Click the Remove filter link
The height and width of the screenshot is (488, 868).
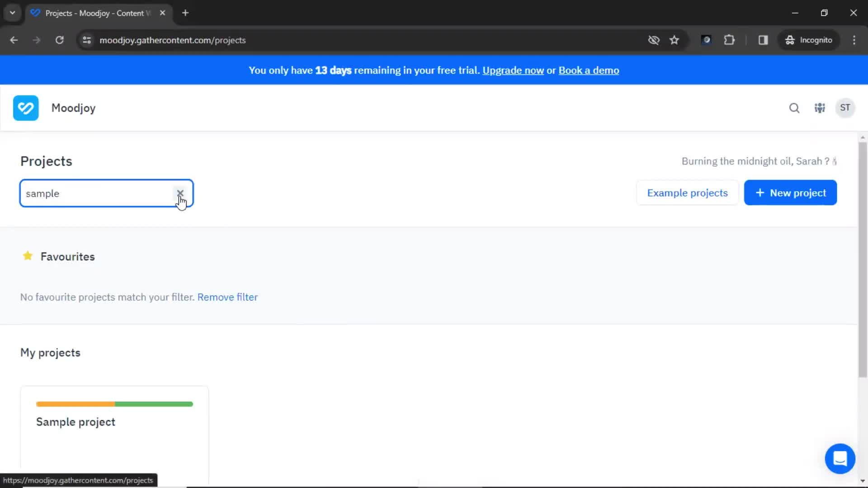[x=227, y=297]
